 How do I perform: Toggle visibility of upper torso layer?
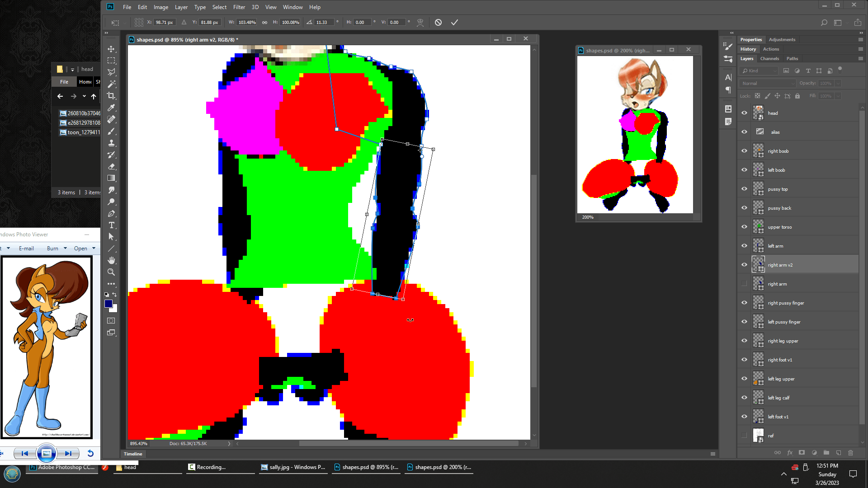coord(744,227)
